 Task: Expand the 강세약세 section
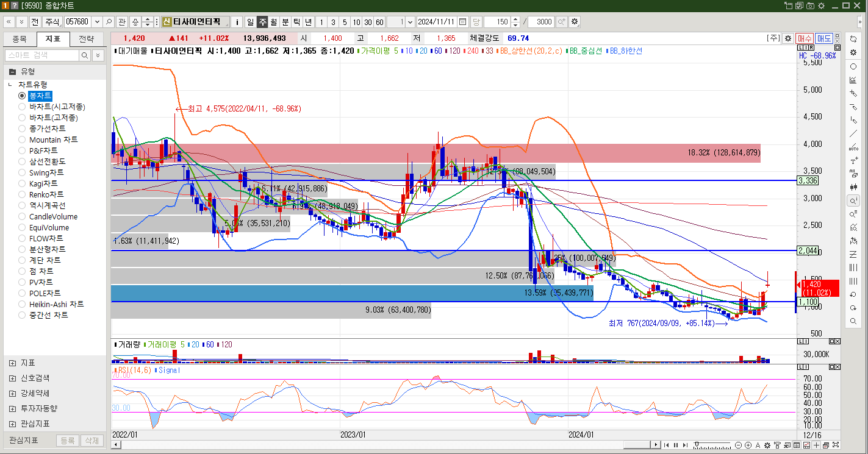pyautogui.click(x=13, y=394)
